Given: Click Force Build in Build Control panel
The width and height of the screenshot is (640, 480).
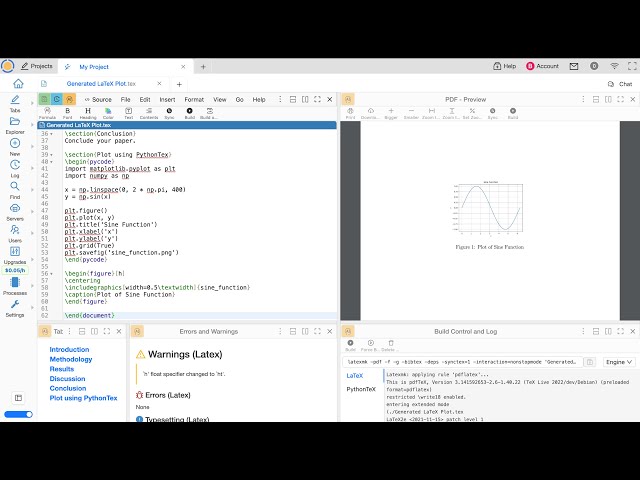Looking at the screenshot, I should click(x=370, y=345).
